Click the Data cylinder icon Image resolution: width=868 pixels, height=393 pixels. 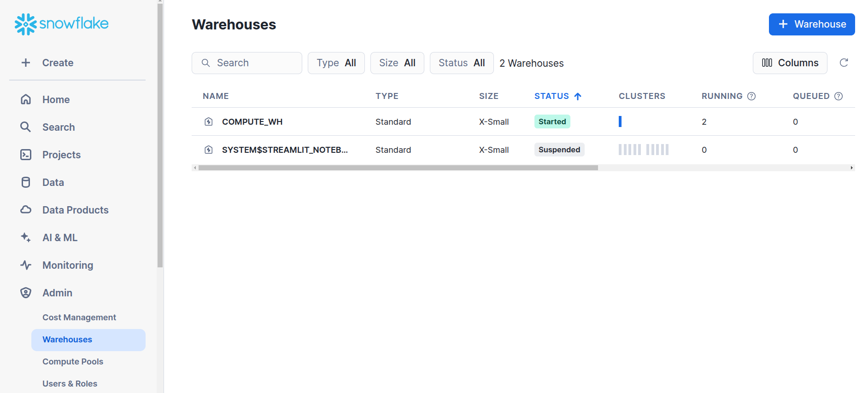pos(26,182)
